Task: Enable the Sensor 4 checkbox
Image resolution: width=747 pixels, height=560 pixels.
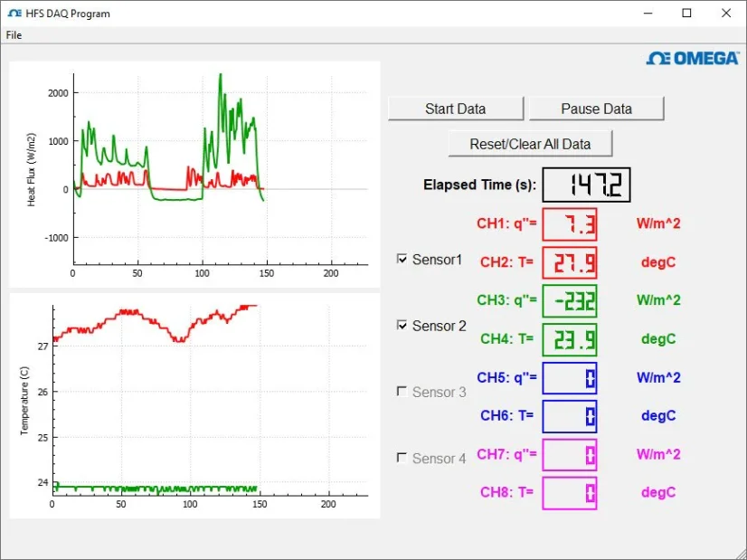Action: click(402, 458)
